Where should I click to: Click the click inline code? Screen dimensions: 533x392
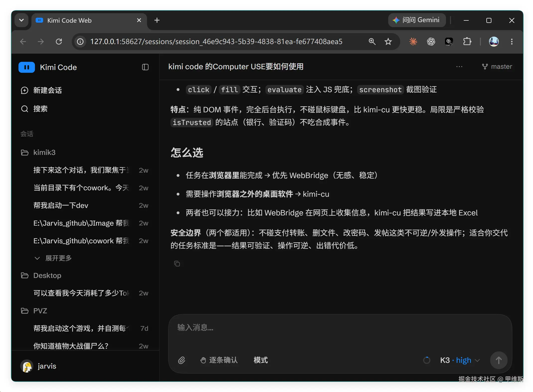tap(199, 90)
